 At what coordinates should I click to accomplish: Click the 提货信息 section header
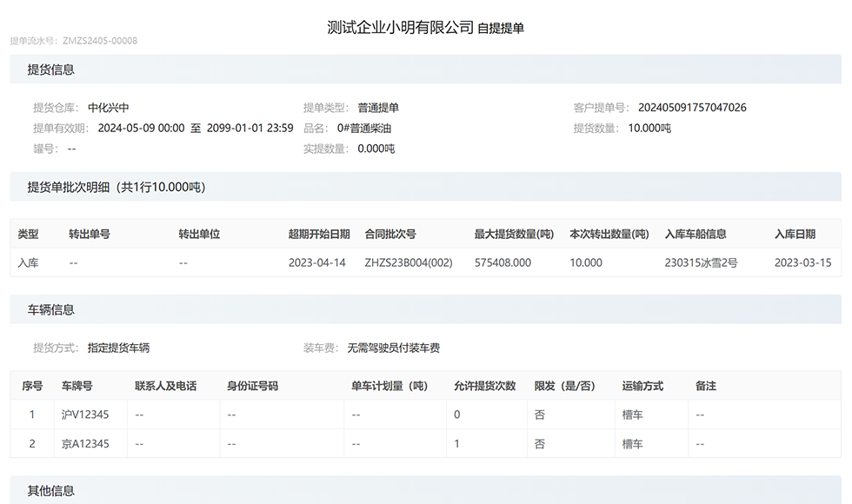50,70
